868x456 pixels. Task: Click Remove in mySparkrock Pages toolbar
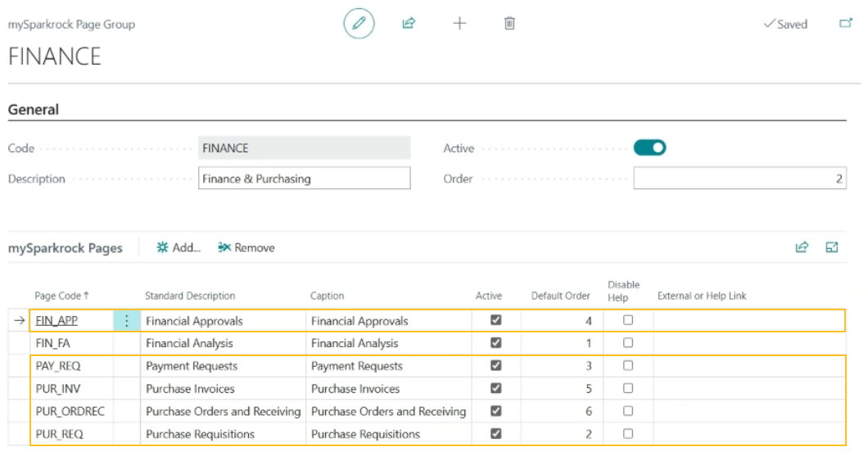246,247
